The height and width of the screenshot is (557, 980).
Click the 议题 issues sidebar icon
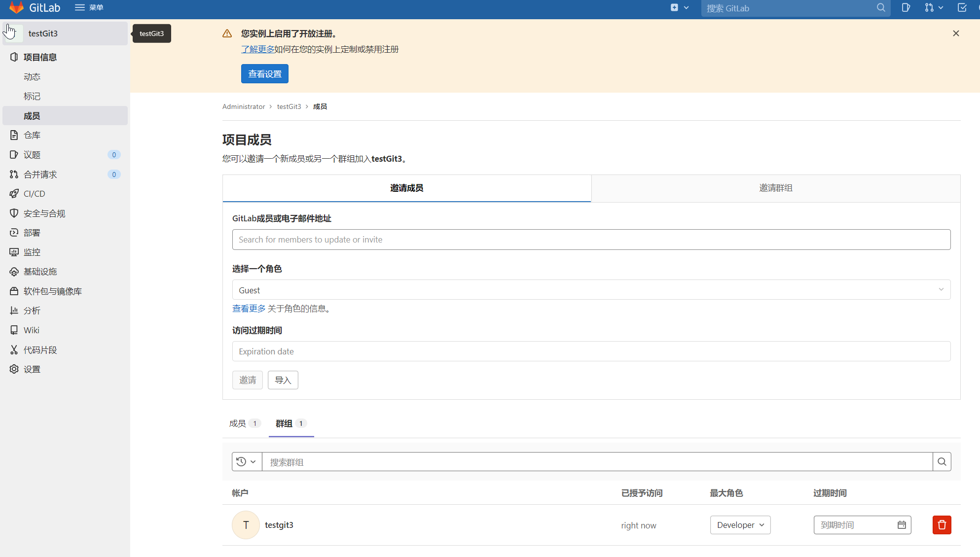14,155
